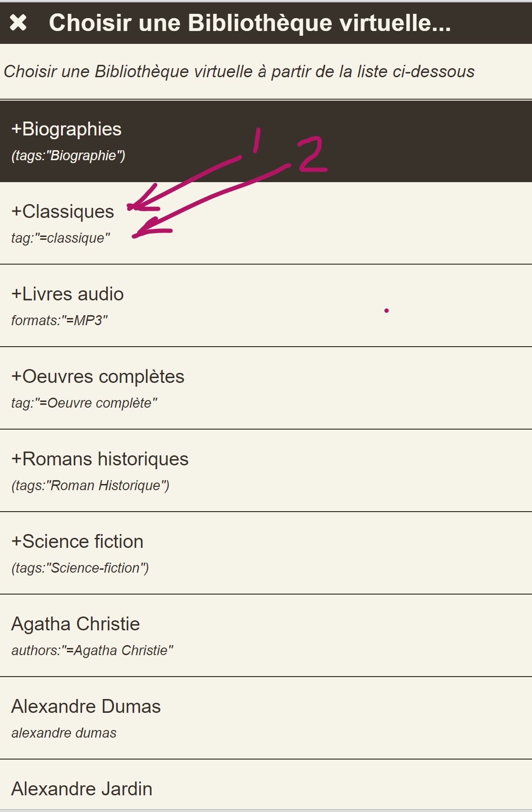Choose the Alexandre Dumas virtual library

(86, 707)
